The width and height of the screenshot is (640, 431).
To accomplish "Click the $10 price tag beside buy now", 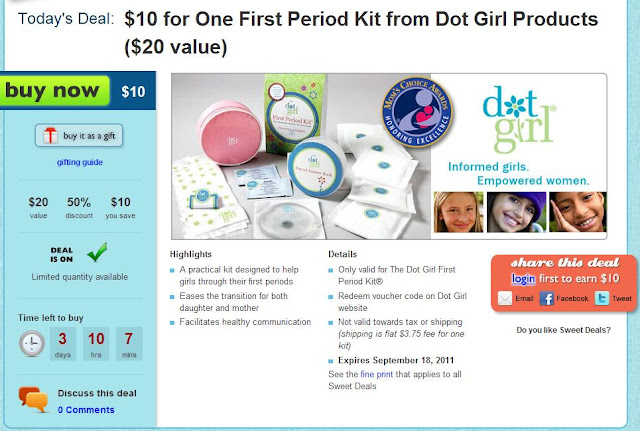I will click(x=133, y=91).
